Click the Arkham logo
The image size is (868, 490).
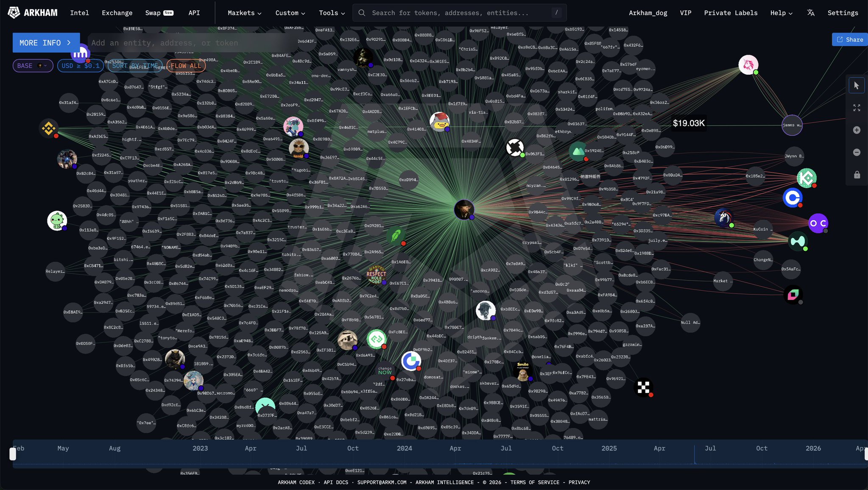click(x=33, y=13)
